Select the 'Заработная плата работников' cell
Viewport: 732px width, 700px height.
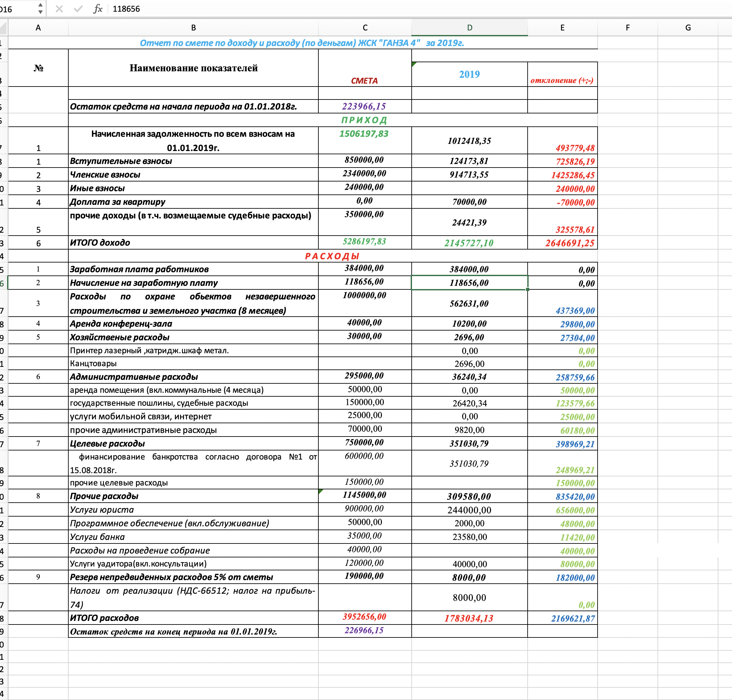[x=193, y=269]
